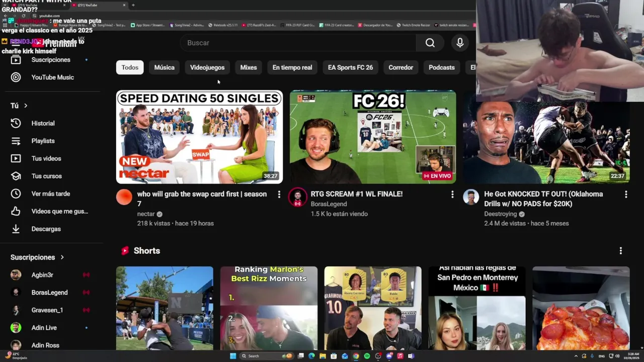Filter by Mixes chip
644x362 pixels.
[x=249, y=67]
